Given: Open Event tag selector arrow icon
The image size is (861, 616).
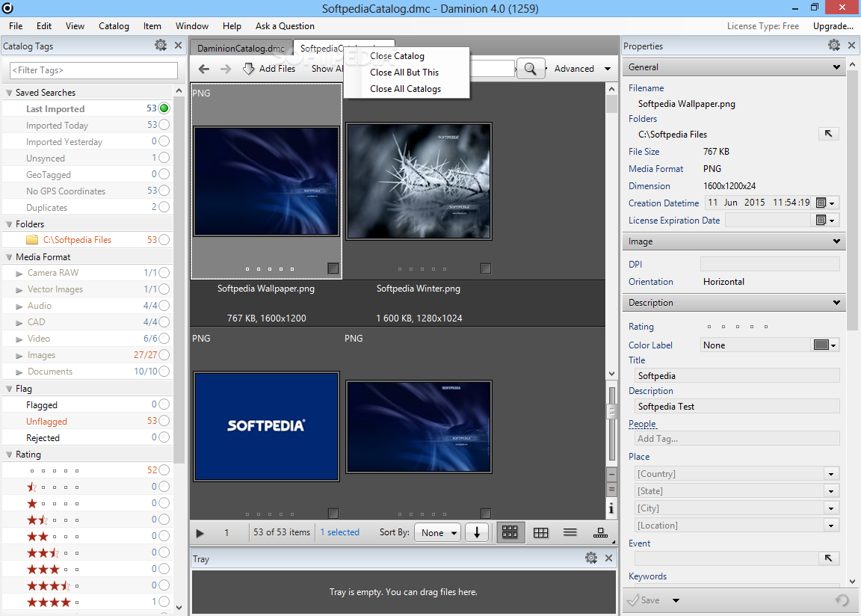Looking at the screenshot, I should click(829, 558).
